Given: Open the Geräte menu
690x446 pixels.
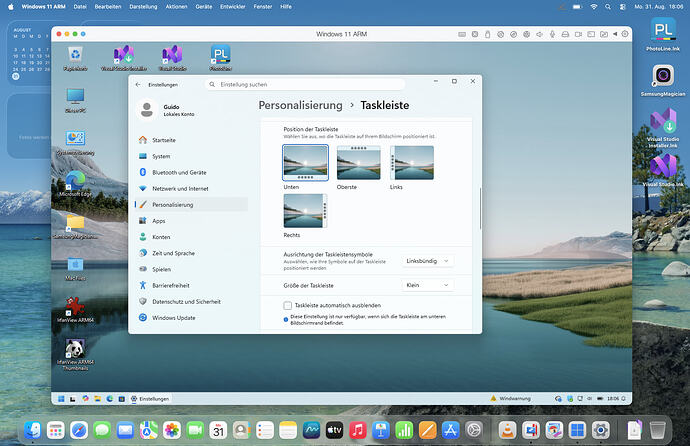Looking at the screenshot, I should pyautogui.click(x=204, y=7).
